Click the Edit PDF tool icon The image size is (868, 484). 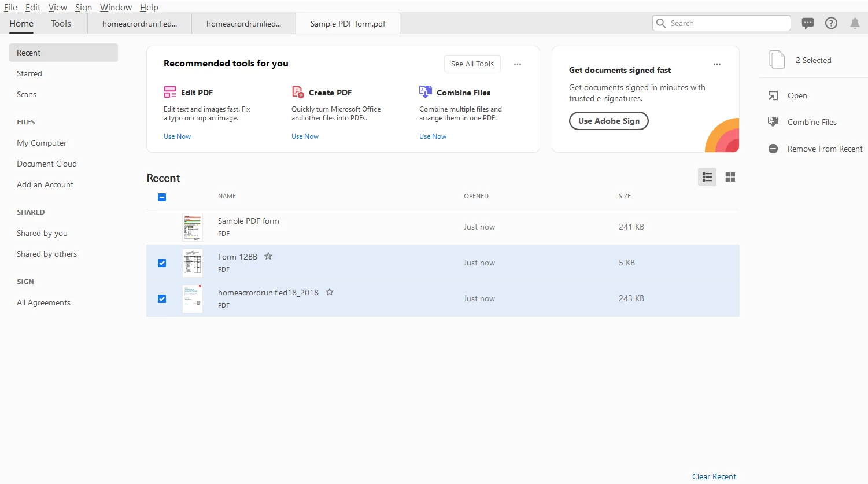click(170, 92)
